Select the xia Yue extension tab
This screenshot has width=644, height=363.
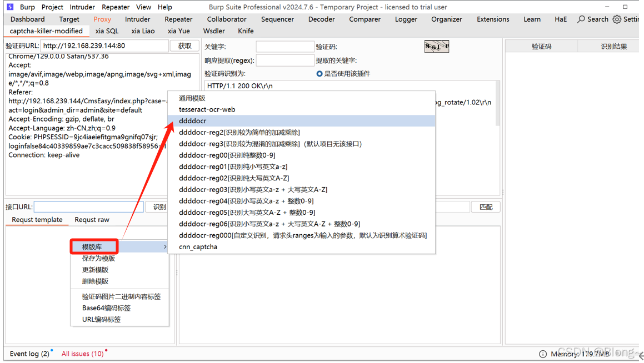[179, 31]
